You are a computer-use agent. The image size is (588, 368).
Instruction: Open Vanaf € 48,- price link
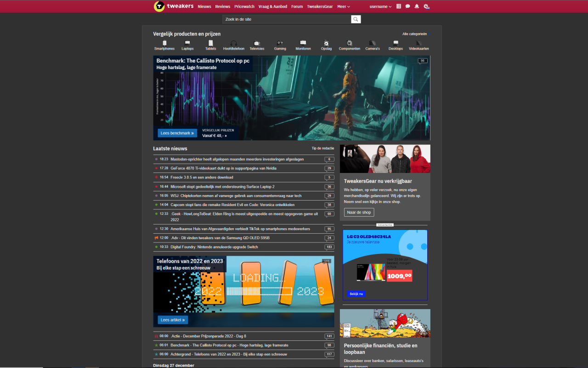click(x=215, y=136)
